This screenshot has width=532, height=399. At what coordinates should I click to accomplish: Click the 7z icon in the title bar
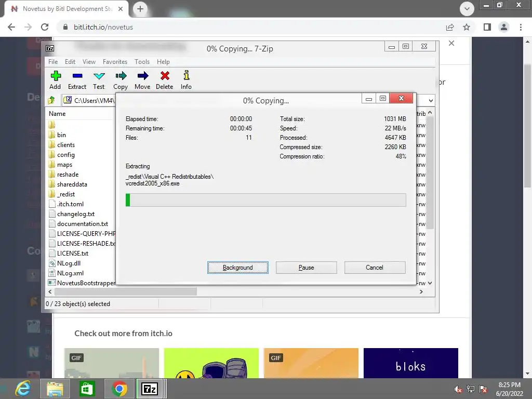pos(50,48)
